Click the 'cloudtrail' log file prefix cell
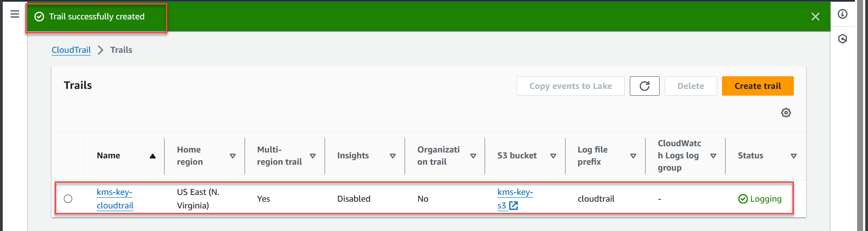Image resolution: width=868 pixels, height=231 pixels. (596, 199)
